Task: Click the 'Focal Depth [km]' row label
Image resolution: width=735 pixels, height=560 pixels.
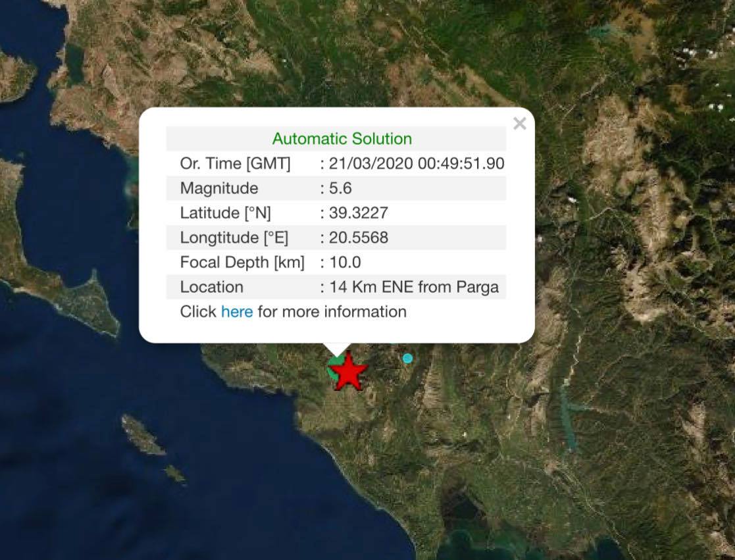Action: (242, 263)
